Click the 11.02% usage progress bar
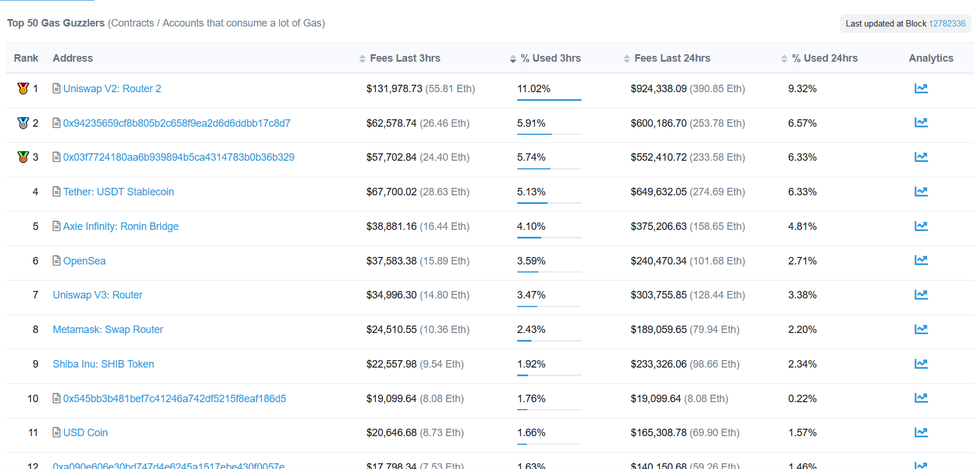Image resolution: width=980 pixels, height=469 pixels. point(549,100)
